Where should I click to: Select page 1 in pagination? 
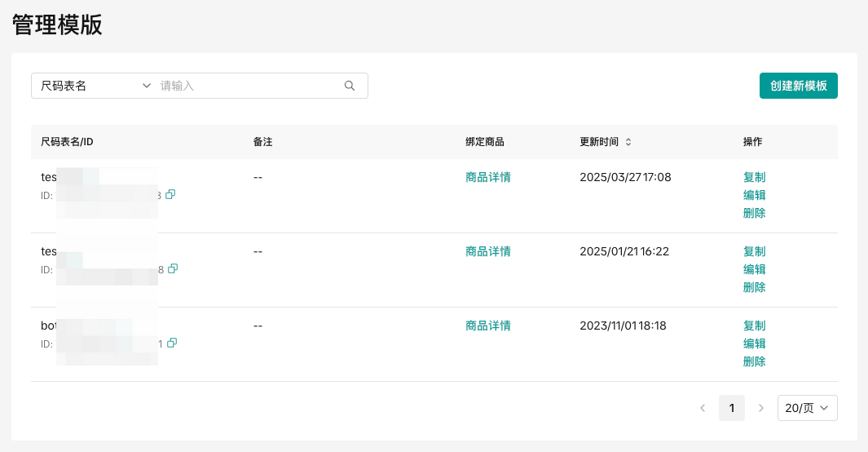[732, 408]
